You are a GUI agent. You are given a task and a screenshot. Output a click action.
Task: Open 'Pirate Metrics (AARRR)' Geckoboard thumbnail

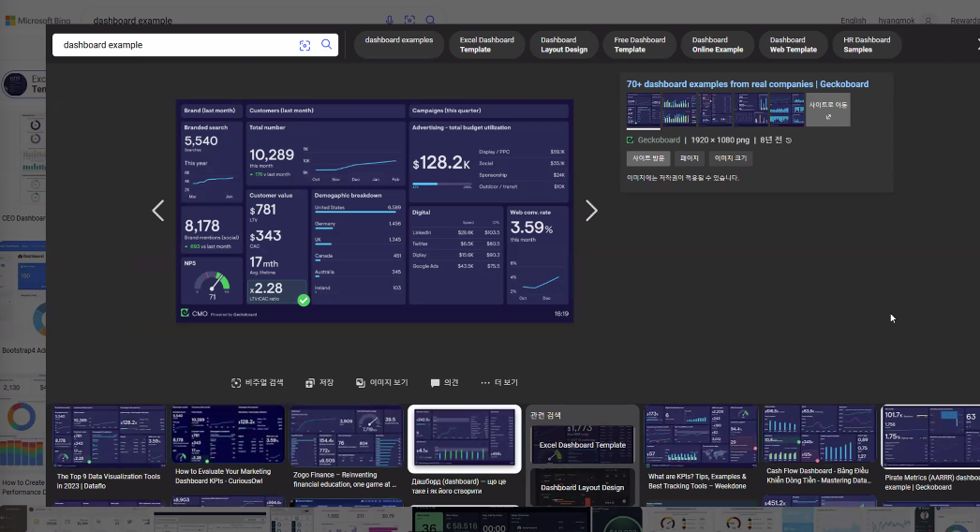[x=930, y=436]
